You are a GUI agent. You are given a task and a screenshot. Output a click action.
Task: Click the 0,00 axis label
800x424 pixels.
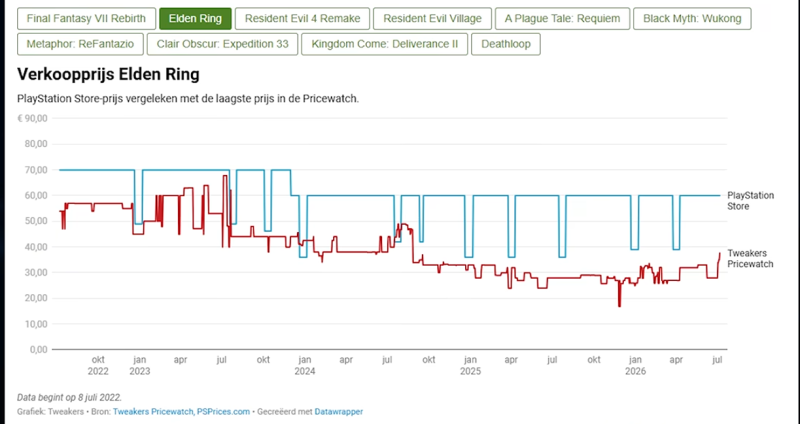38,350
